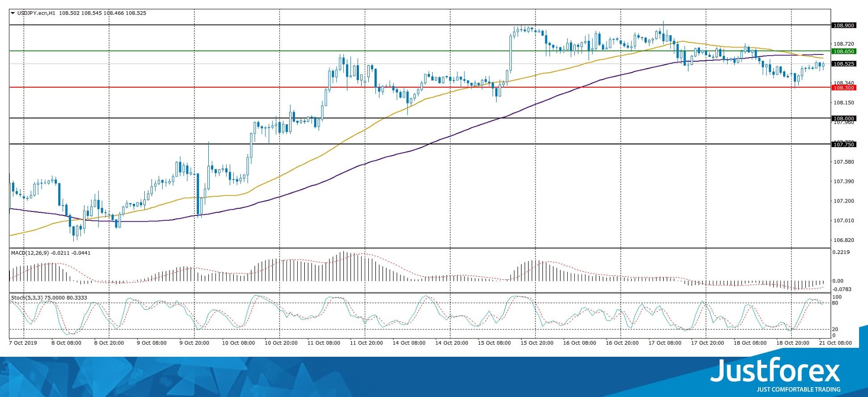Click the 11 Oct 08:00 time label
Image resolution: width=868 pixels, height=397 pixels.
click(324, 343)
